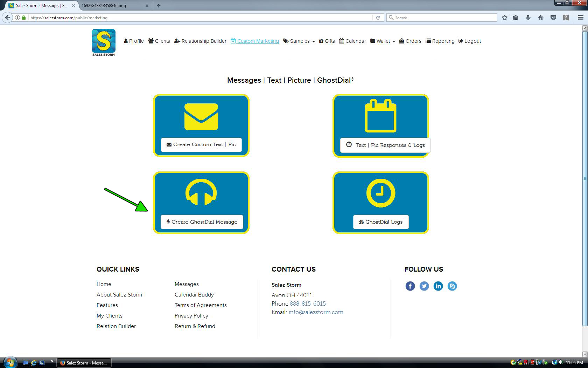Viewport: 588px width, 368px height.
Task: Click the Salez Storm logo
Action: 103,42
